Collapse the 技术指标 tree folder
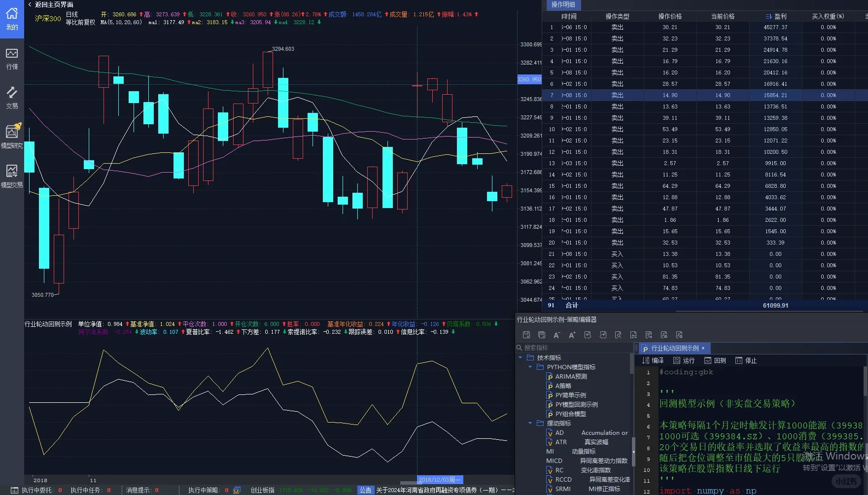The width and height of the screenshot is (868, 495). (521, 357)
